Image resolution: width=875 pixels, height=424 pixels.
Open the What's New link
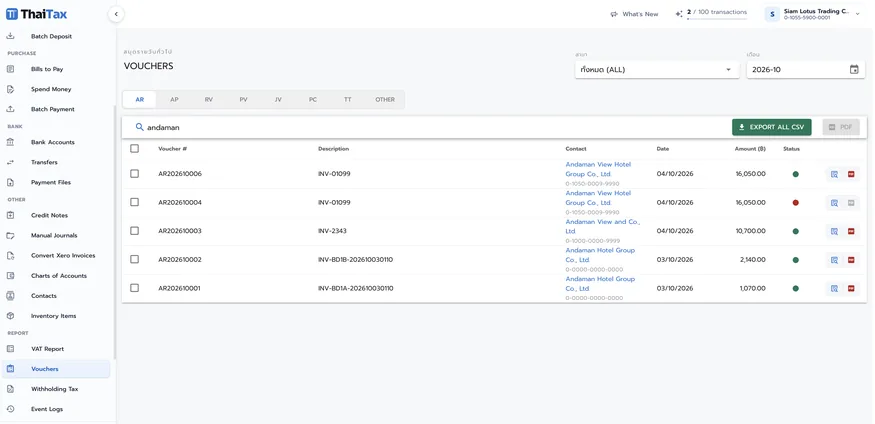[x=634, y=15]
